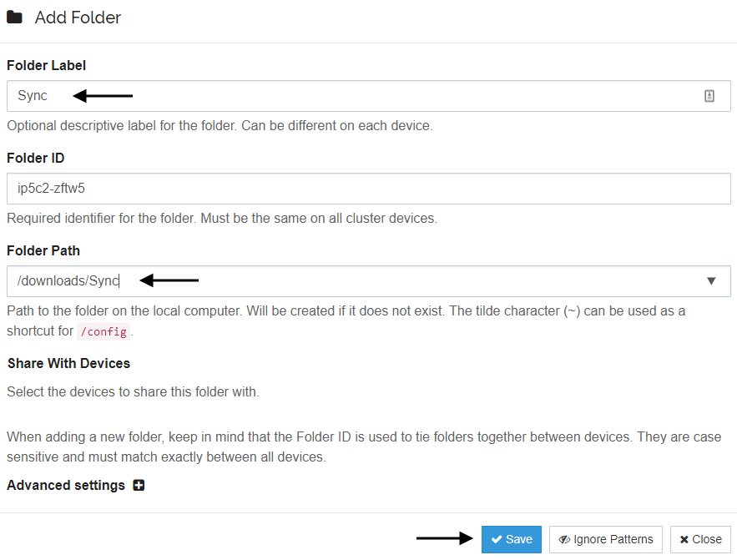The height and width of the screenshot is (560, 737).
Task: Open the Ignore Patterns dialog
Action: [606, 539]
